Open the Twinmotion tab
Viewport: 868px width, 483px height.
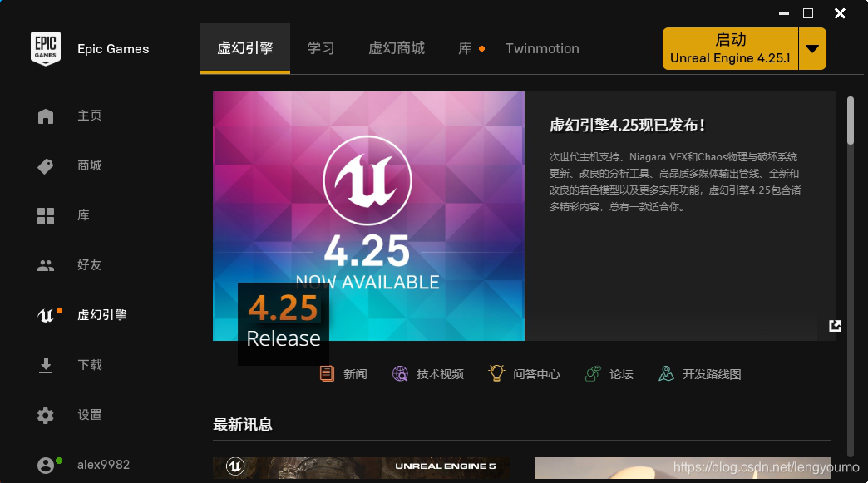pos(542,48)
